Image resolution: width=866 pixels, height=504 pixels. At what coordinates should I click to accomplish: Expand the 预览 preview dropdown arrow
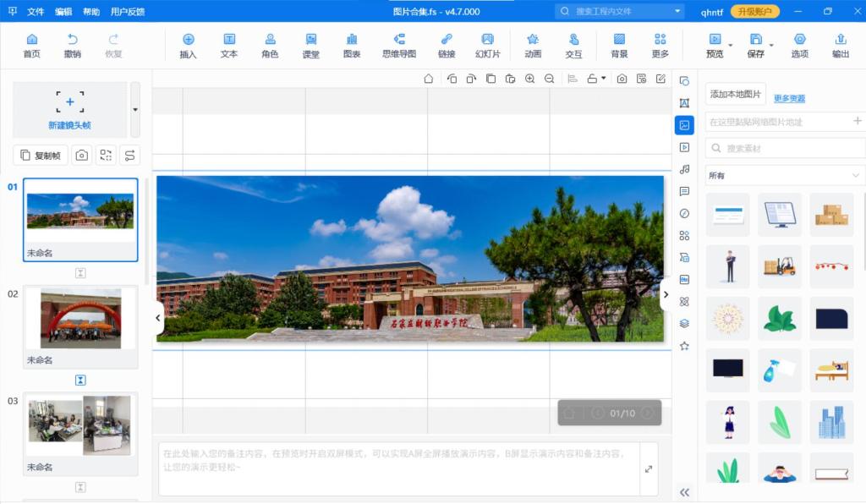point(731,46)
